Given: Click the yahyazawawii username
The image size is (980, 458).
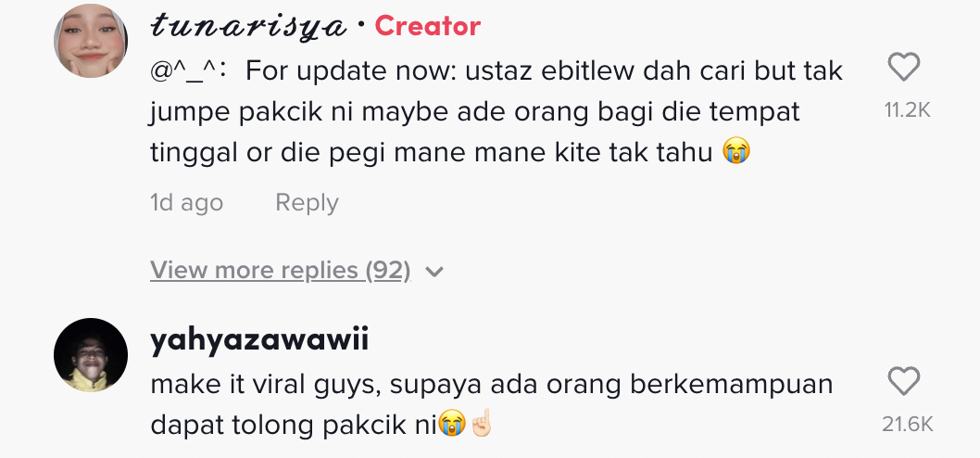Looking at the screenshot, I should pos(259,340).
